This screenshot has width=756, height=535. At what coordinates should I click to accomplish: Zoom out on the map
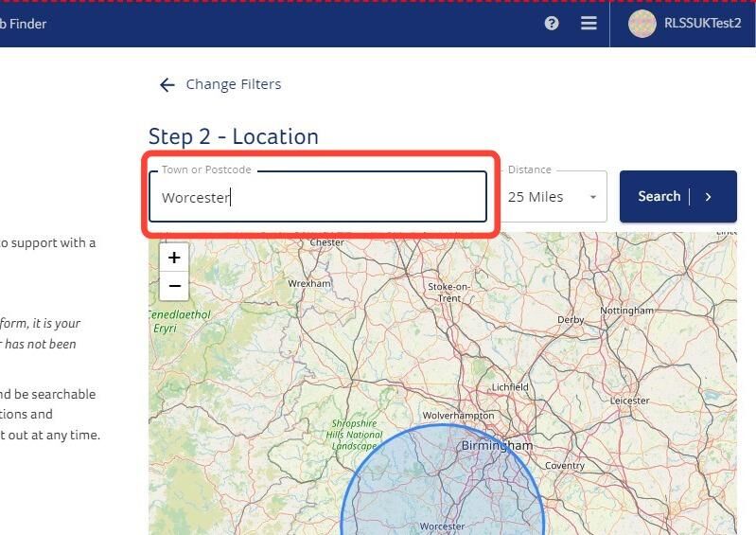tap(174, 286)
